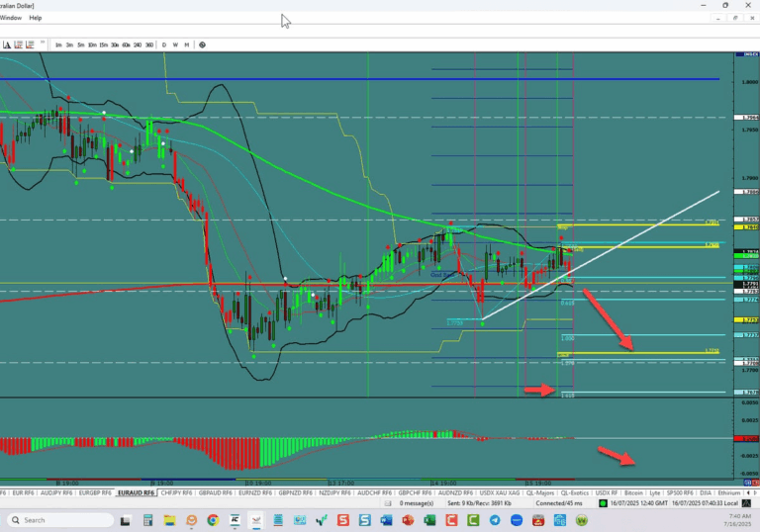Viewport: 760px width, 532px height.
Task: Switch to the AUDNZD RF6 tab
Action: (455, 492)
